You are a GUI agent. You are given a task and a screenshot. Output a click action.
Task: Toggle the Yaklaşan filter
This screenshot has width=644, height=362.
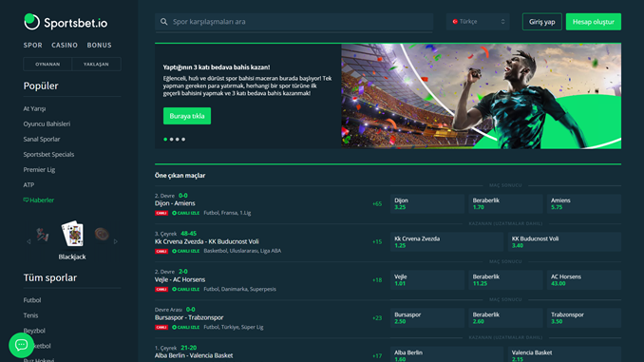click(x=96, y=64)
